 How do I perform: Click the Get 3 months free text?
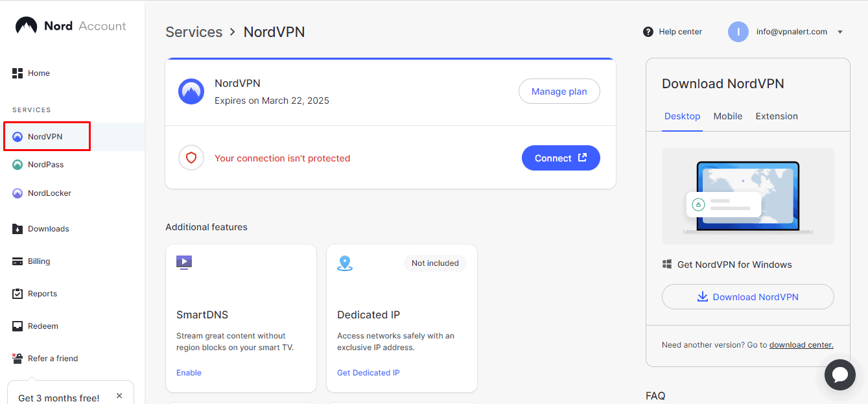click(x=59, y=398)
